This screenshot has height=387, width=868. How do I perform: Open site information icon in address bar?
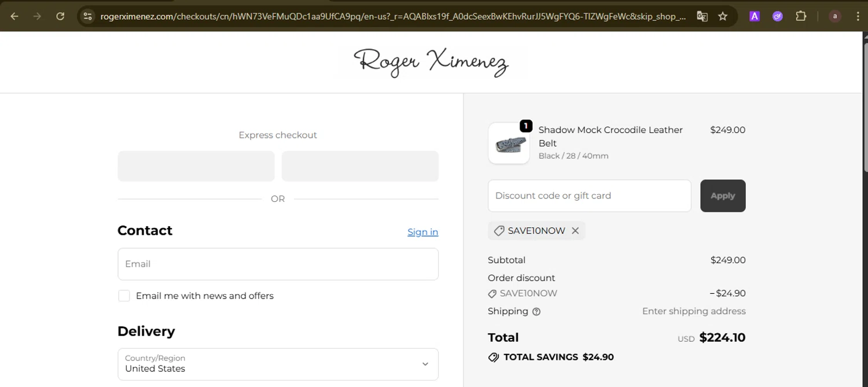pos(87,16)
